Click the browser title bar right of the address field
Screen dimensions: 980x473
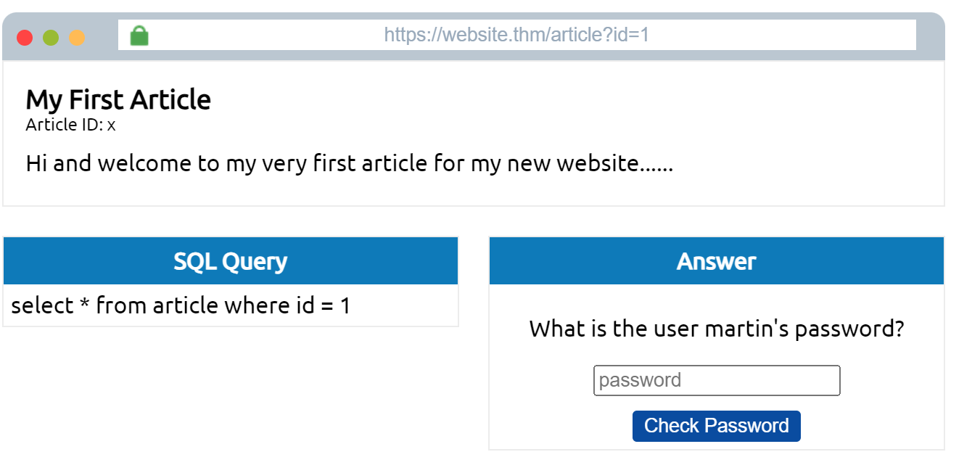929,36
